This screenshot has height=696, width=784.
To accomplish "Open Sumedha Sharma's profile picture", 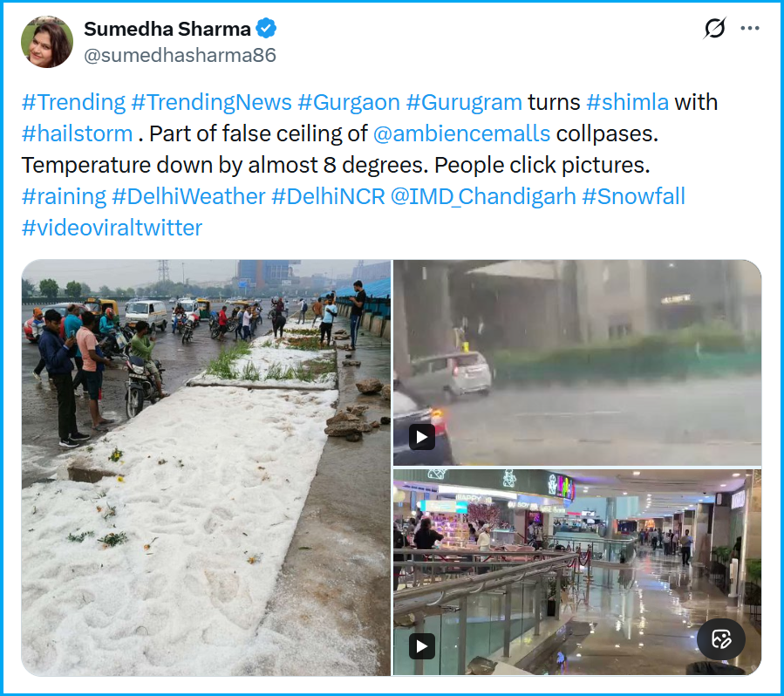I will tap(47, 42).
